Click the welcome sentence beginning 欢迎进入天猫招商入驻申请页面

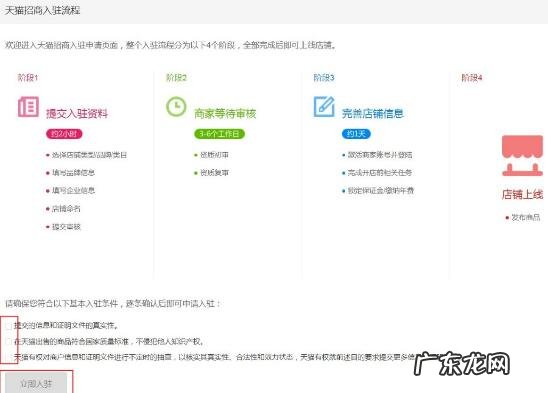click(x=170, y=45)
